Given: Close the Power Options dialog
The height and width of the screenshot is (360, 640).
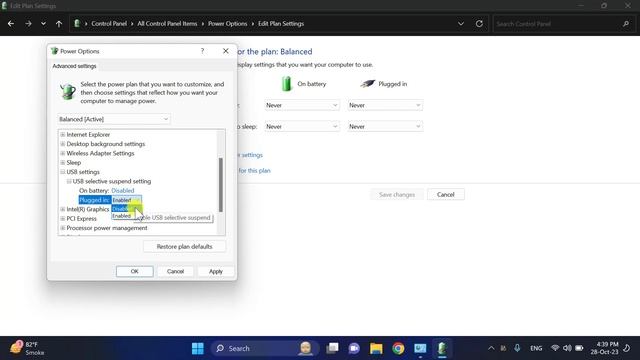Looking at the screenshot, I should [x=226, y=51].
